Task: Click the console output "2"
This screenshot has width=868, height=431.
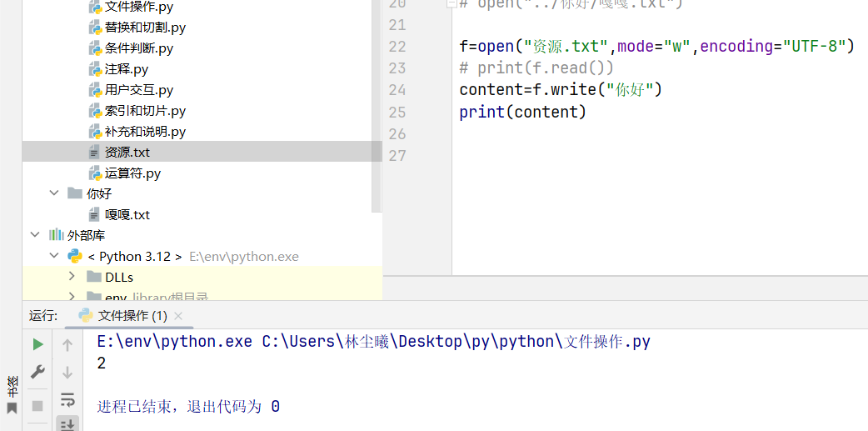Action: pyautogui.click(x=102, y=363)
